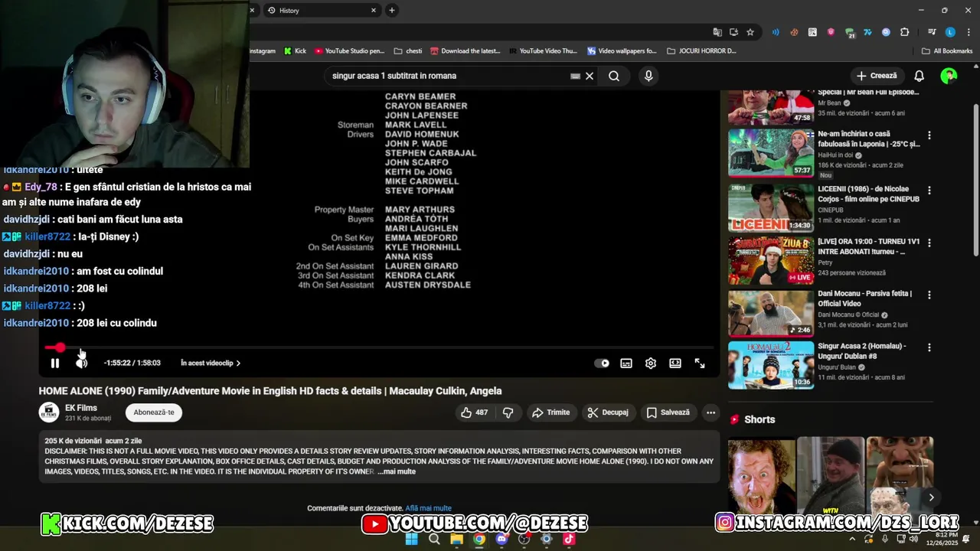This screenshot has width=980, height=551.
Task: Open options for the Laponia video
Action: point(929,135)
